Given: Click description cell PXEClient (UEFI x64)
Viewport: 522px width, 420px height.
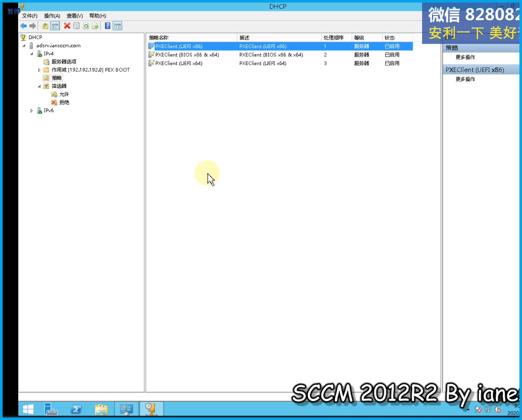Looking at the screenshot, I should pyautogui.click(x=263, y=63).
